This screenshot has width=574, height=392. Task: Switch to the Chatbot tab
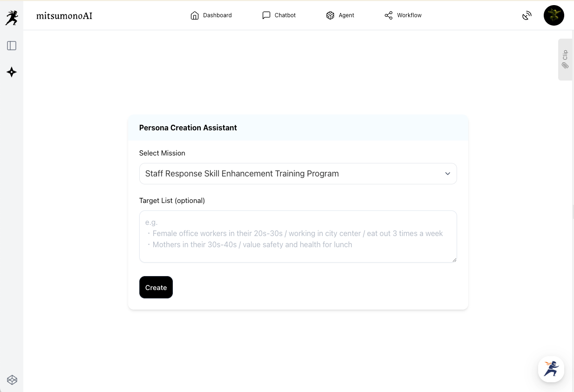pyautogui.click(x=279, y=15)
